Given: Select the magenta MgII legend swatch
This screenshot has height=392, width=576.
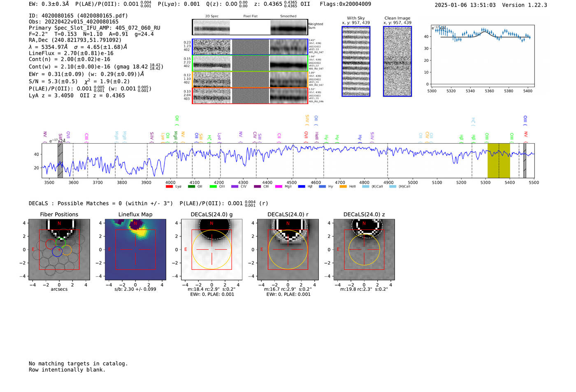Looking at the screenshot, I should (x=279, y=187).
